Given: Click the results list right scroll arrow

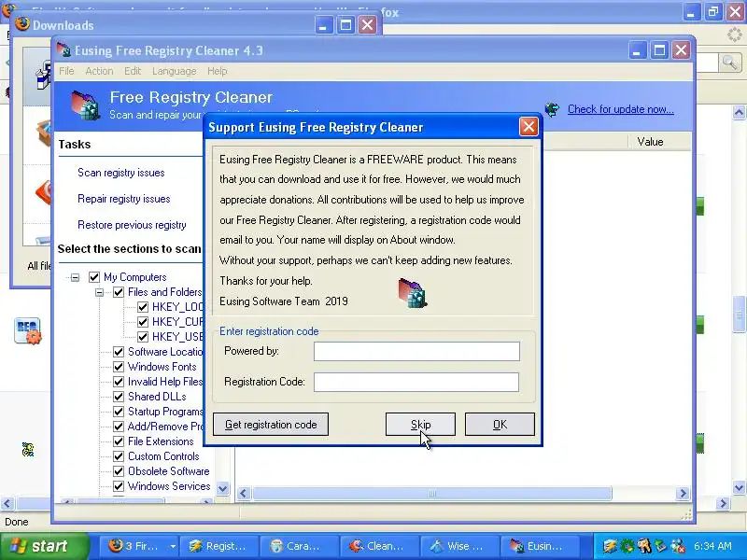Looking at the screenshot, I should click(x=683, y=494).
